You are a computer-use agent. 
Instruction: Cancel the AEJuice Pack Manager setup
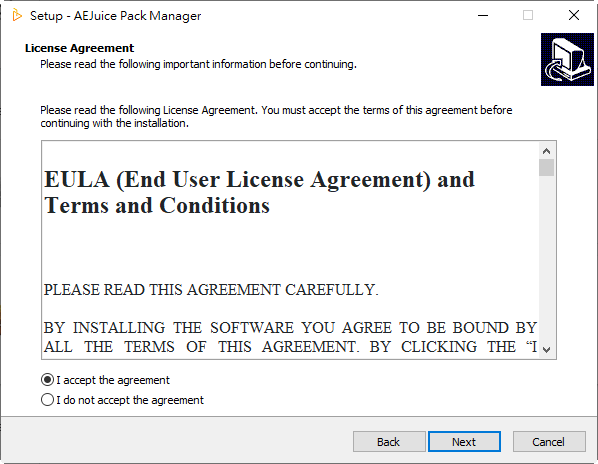(549, 442)
